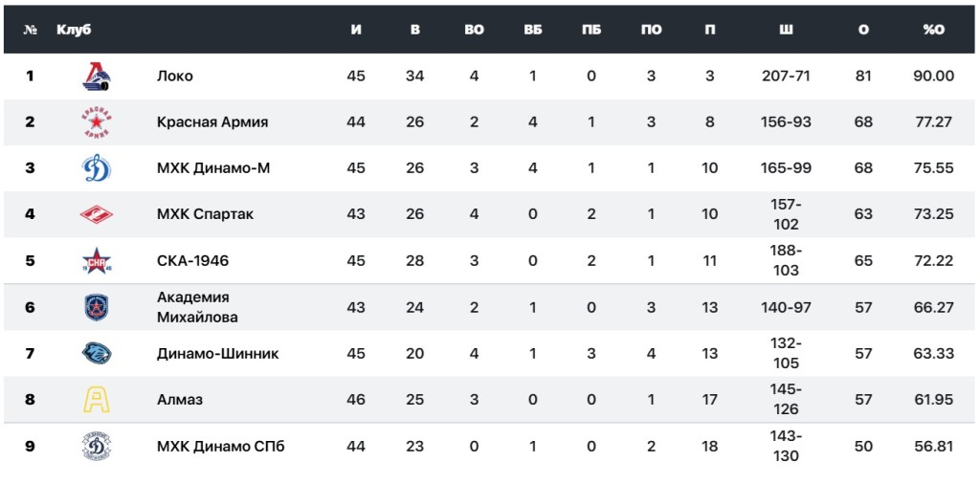980x484 pixels.
Task: Click the МХК Спартак diamond logo
Action: click(x=98, y=214)
